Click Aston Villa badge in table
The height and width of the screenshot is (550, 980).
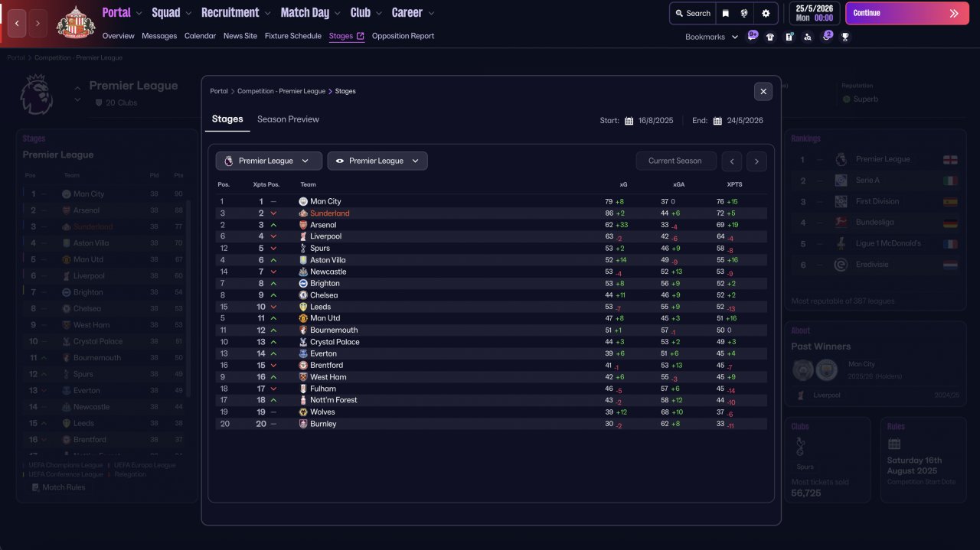pyautogui.click(x=303, y=260)
